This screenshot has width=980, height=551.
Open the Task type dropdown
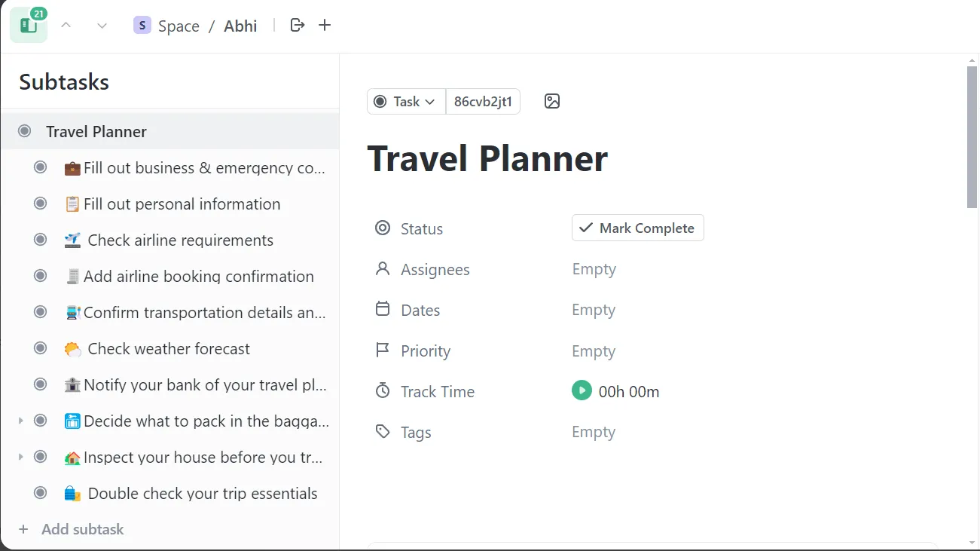[406, 101]
